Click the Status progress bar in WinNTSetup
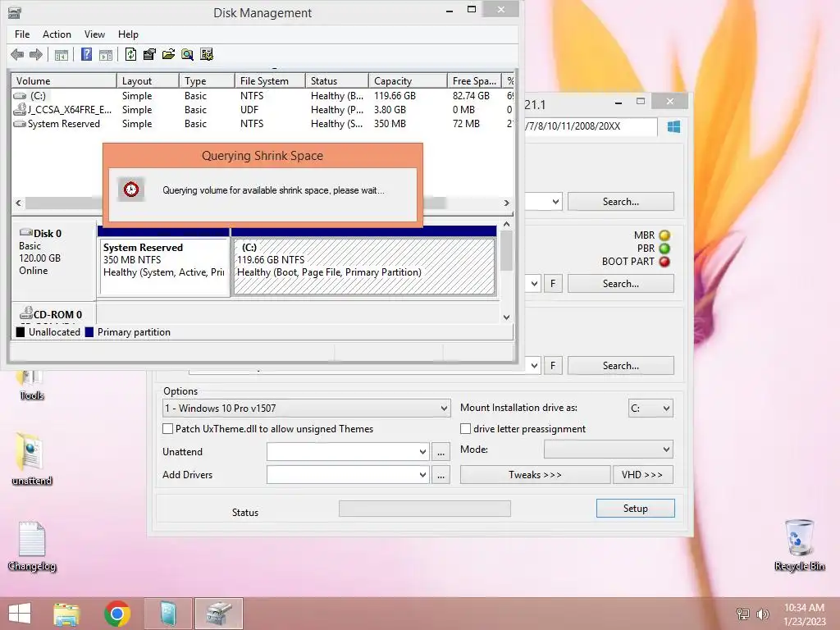Image resolution: width=840 pixels, height=630 pixels. coord(425,509)
